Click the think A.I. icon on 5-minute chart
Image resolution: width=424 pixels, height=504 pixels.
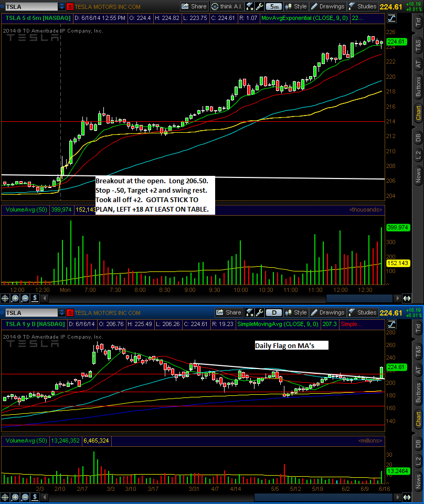[x=215, y=6]
